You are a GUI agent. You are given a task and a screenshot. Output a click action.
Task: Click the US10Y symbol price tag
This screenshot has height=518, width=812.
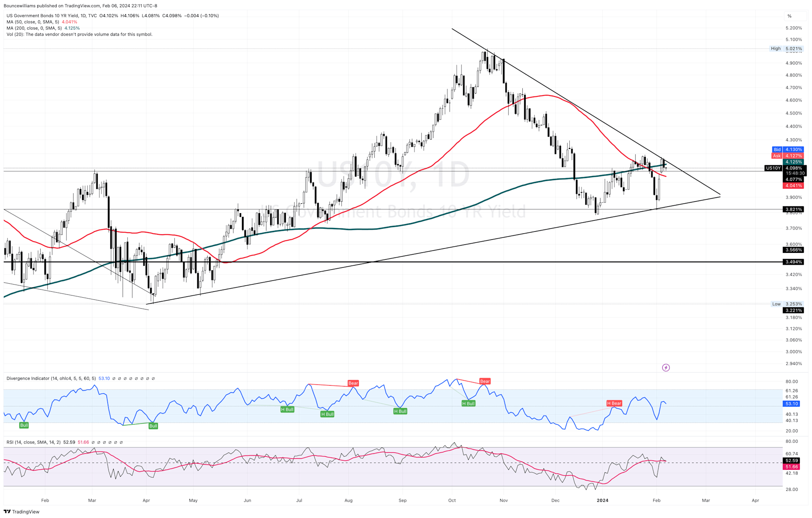tap(773, 168)
